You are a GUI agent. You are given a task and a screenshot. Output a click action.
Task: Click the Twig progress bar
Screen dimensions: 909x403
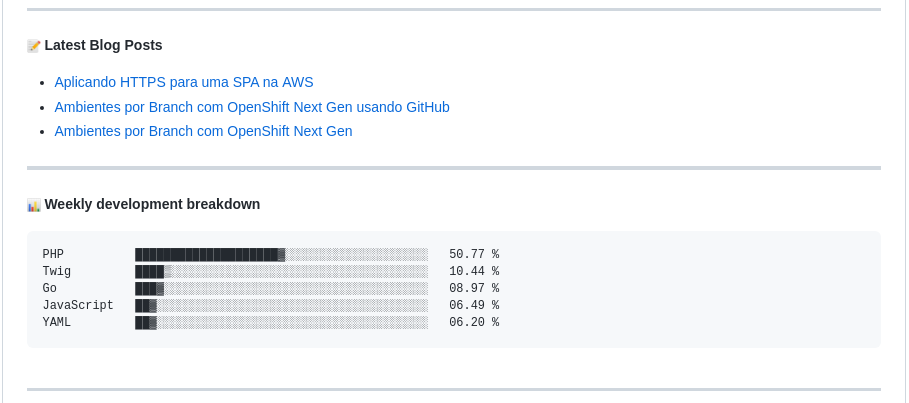coord(281,272)
